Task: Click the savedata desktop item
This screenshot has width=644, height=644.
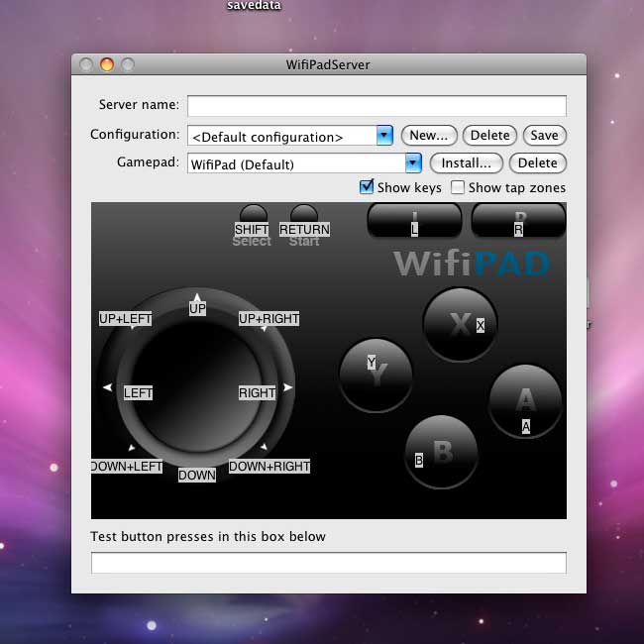Action: tap(254, 5)
